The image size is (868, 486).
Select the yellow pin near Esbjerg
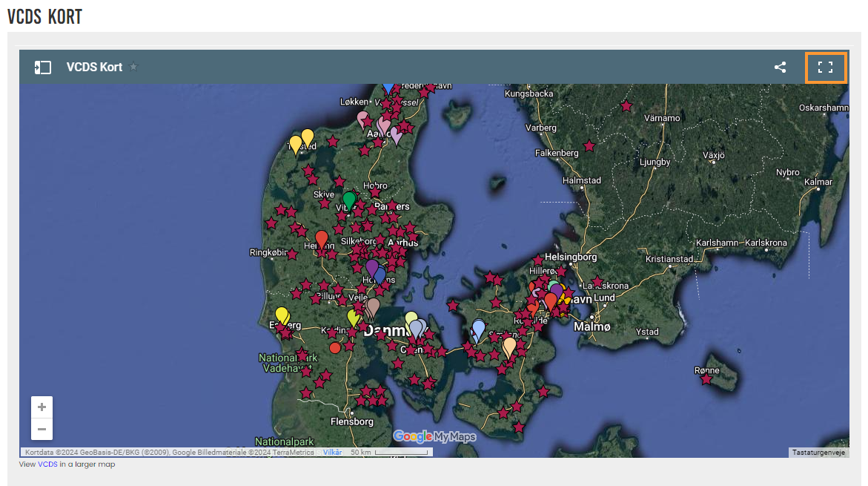tap(282, 315)
